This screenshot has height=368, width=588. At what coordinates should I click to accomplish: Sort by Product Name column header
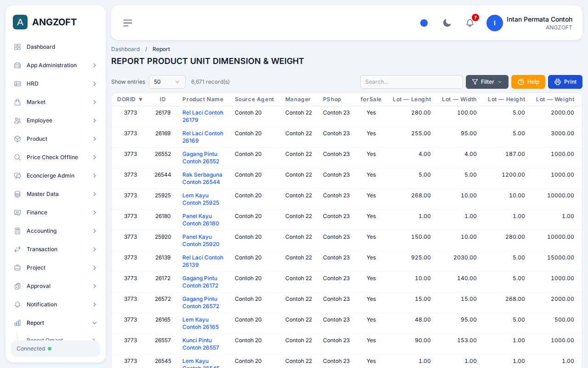pyautogui.click(x=203, y=99)
